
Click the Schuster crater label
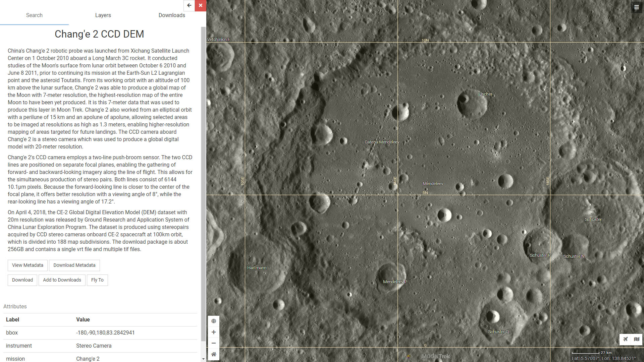(593, 220)
